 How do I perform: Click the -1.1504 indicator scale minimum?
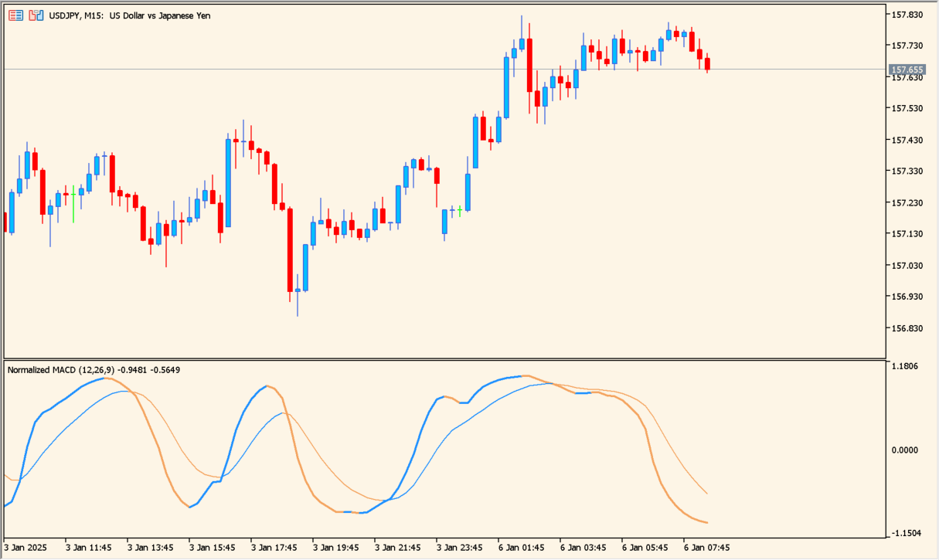click(907, 533)
